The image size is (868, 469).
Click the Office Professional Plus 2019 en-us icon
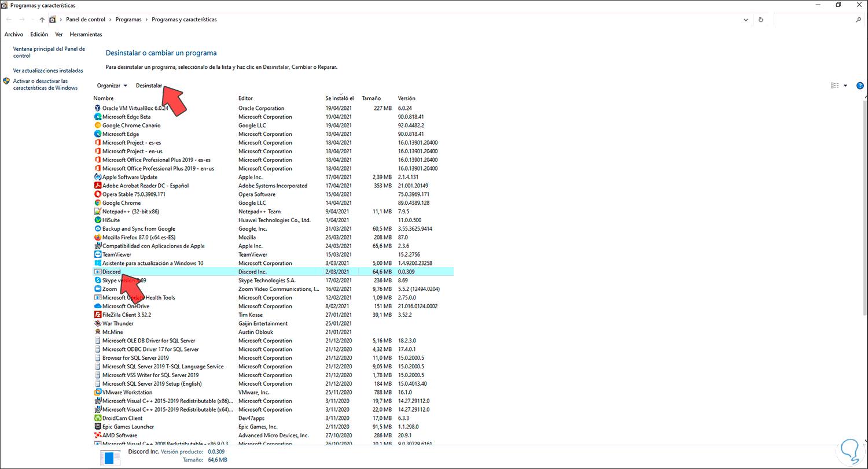pos(97,168)
